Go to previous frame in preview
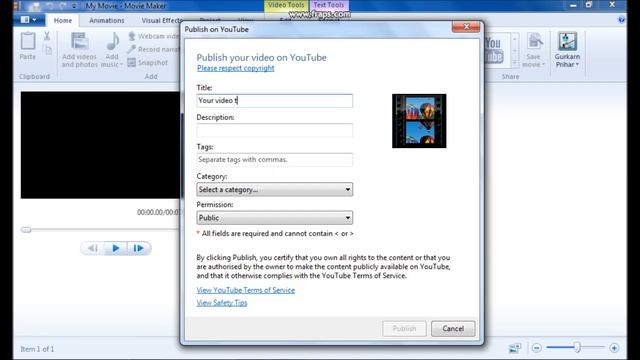 tap(93, 248)
